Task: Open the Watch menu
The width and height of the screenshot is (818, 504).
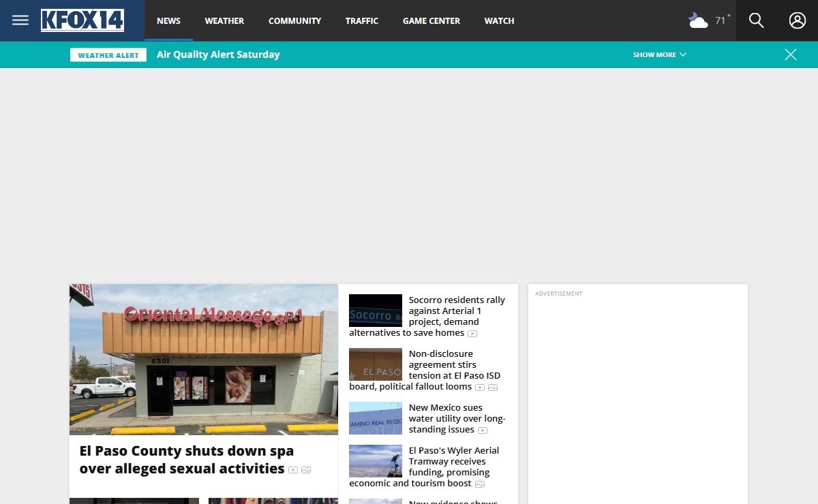Action: click(x=499, y=20)
